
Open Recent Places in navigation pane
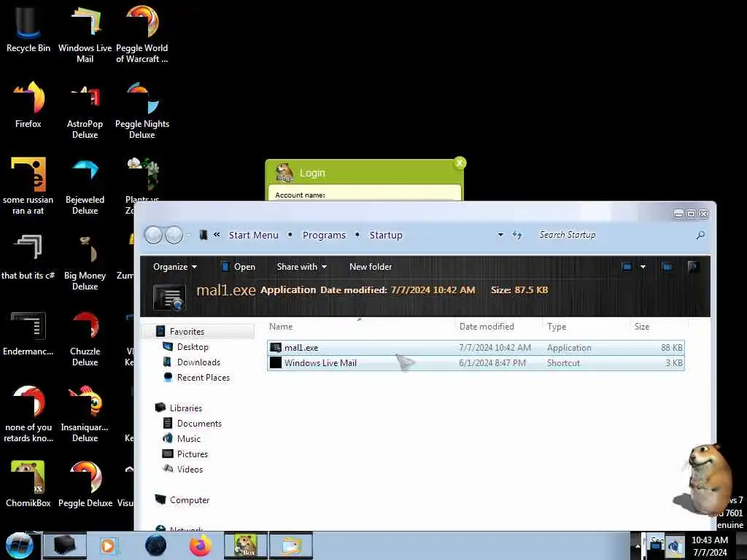tap(196, 377)
